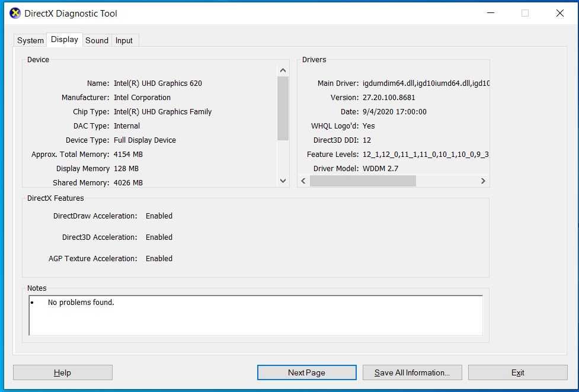The height and width of the screenshot is (392, 579).
Task: Click the DirectX icon in title bar
Action: 15,13
